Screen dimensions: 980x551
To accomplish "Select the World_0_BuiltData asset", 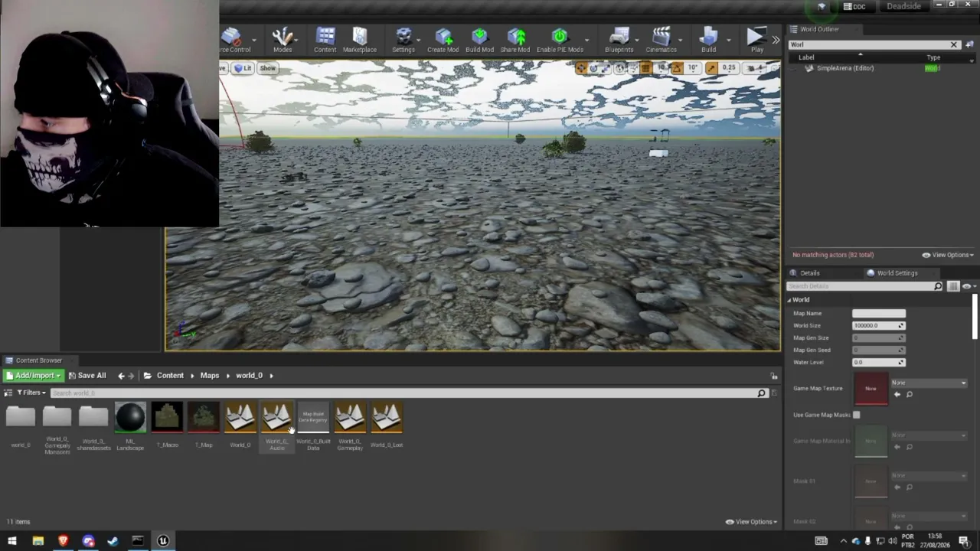I will pos(313,426).
